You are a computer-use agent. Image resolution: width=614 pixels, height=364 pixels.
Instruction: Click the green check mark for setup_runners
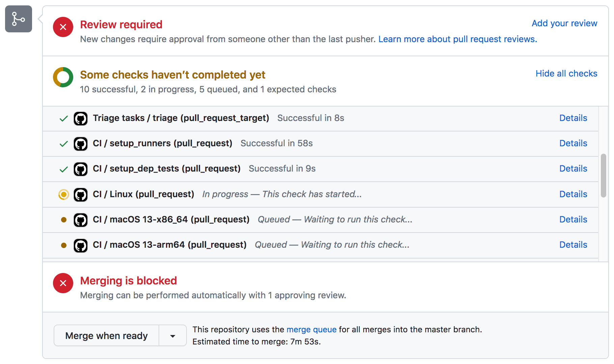point(63,144)
